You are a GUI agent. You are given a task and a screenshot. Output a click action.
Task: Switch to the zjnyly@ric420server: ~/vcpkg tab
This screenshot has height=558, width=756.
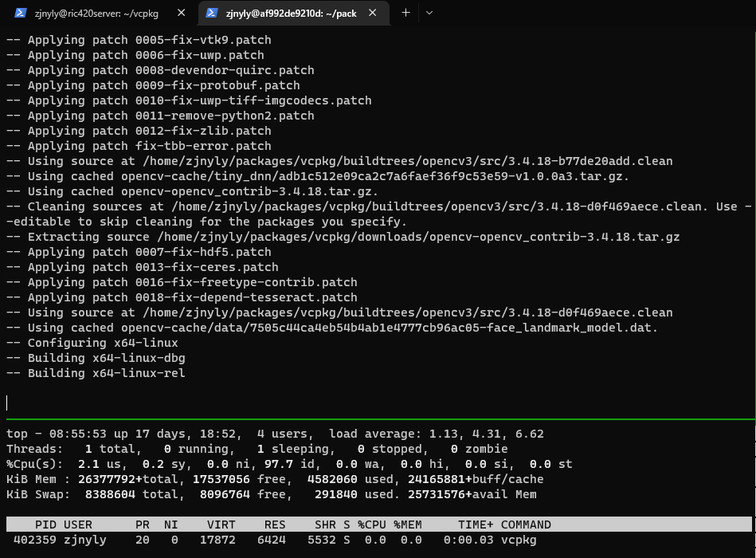[96, 13]
